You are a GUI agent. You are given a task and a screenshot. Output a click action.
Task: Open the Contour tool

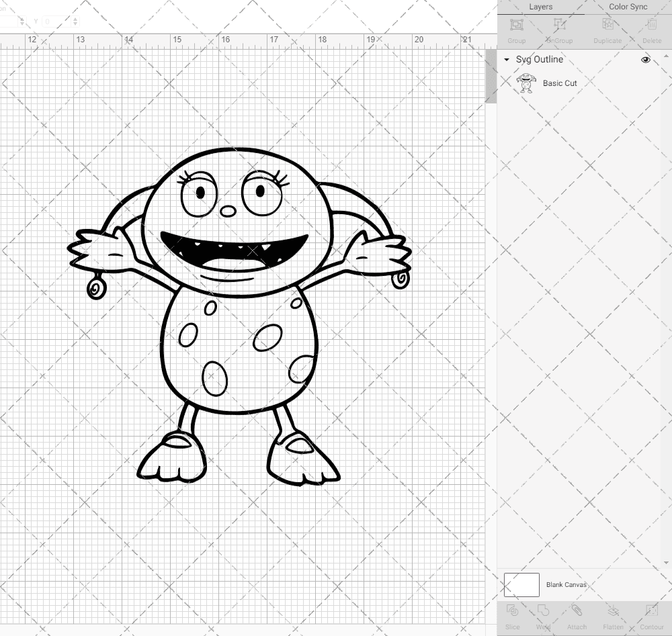tap(651, 613)
